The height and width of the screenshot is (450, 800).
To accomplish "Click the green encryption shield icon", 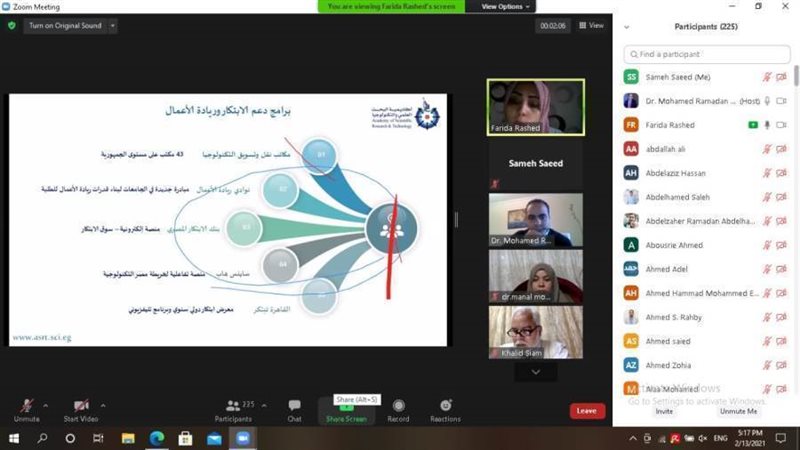I will pos(12,26).
